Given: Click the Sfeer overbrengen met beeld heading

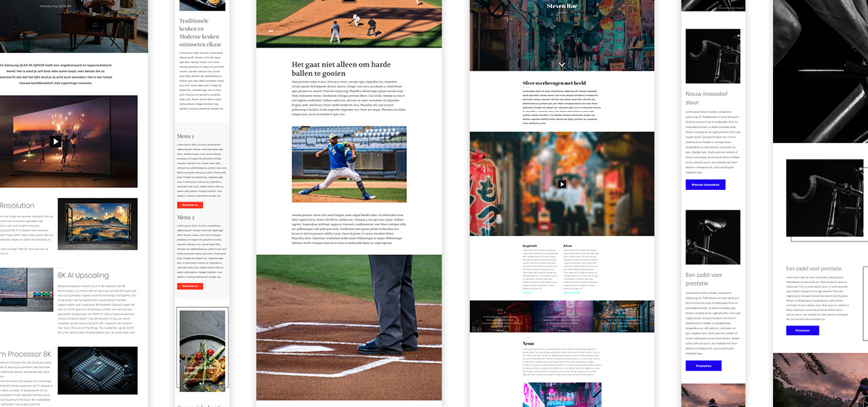Looking at the screenshot, I should [x=554, y=83].
